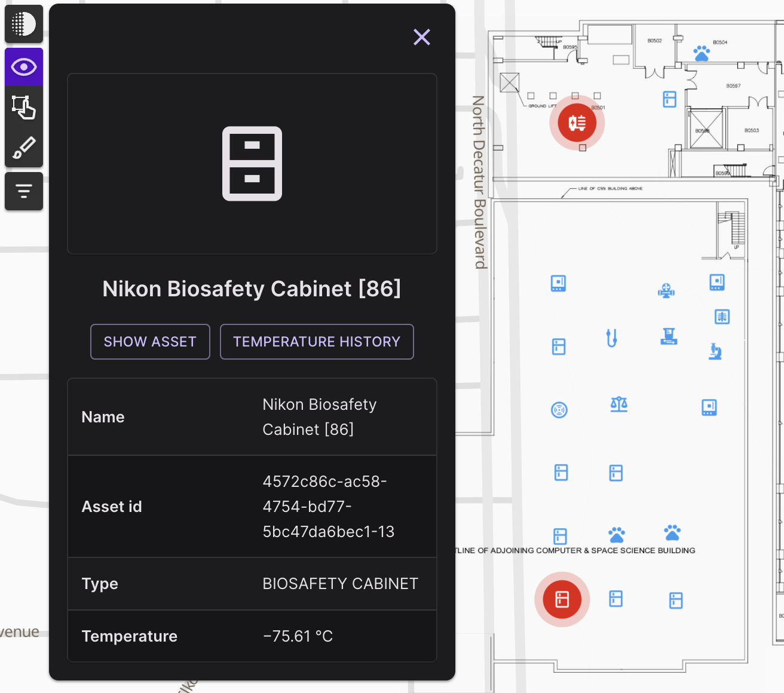Select paw icon above the word SPACE
The image size is (784, 693).
617,535
